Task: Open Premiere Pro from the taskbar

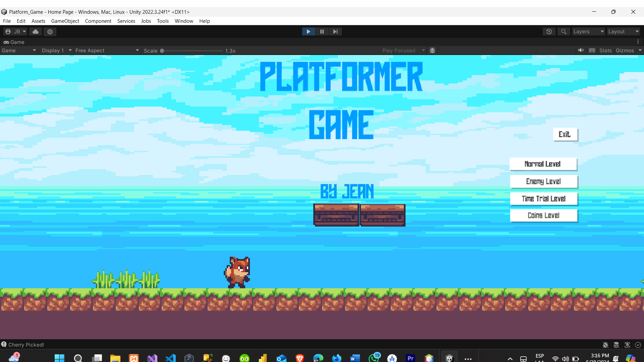Action: tap(411, 358)
